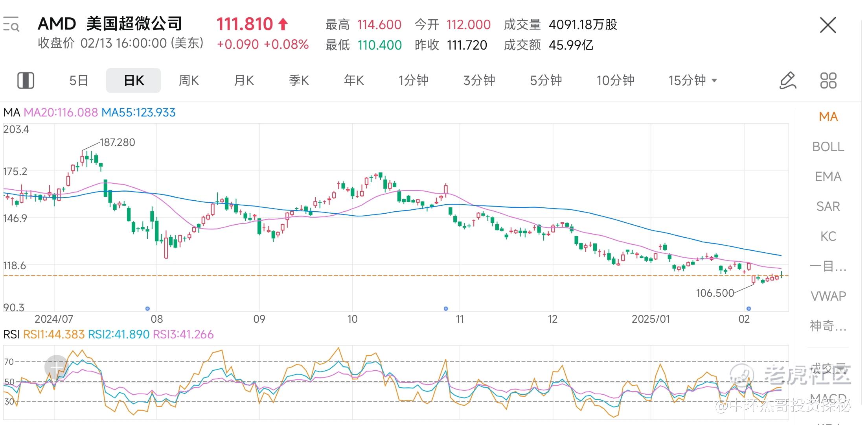The image size is (868, 425).
Task: Open the stock search list icon
Action: [11, 24]
